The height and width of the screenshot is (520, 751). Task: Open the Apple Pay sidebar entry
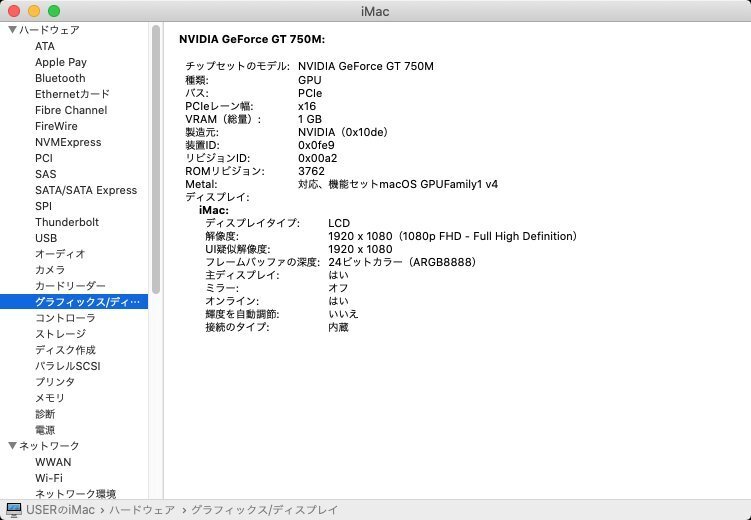(x=60, y=62)
